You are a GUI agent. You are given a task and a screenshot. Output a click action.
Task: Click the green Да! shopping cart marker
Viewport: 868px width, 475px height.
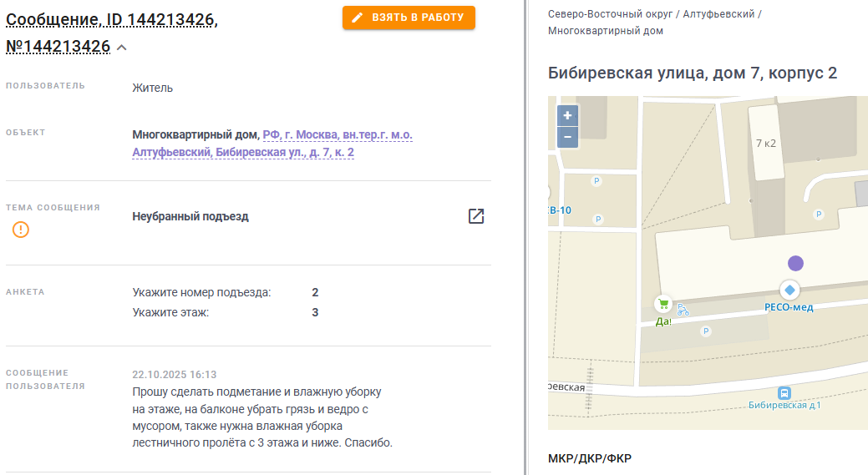point(663,304)
